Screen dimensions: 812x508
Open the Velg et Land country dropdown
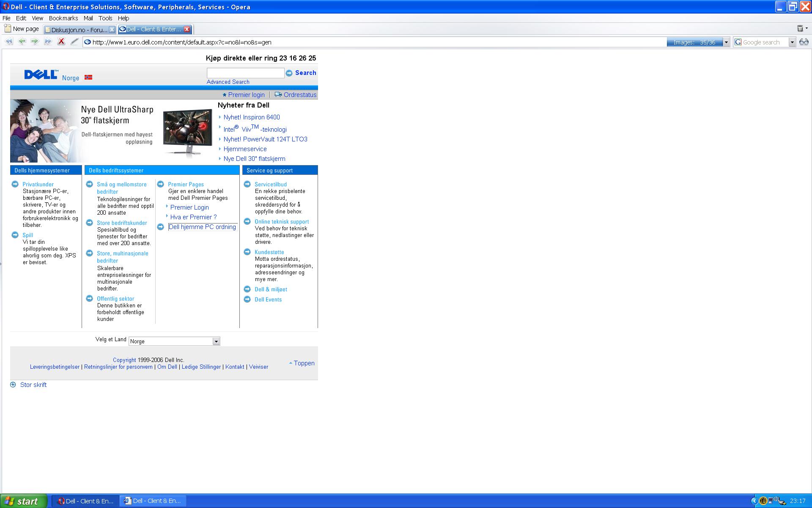tap(174, 341)
